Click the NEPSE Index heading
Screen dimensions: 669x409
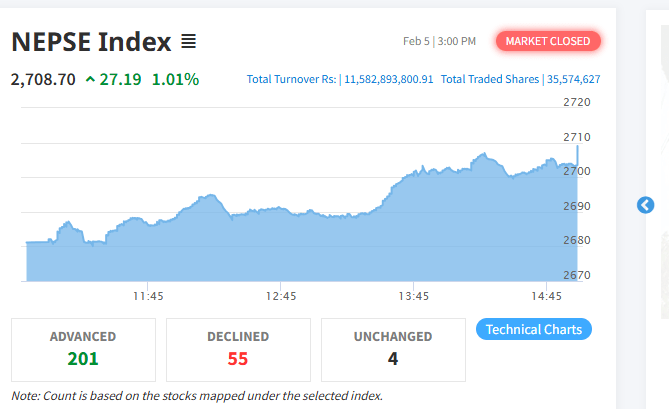coord(91,42)
